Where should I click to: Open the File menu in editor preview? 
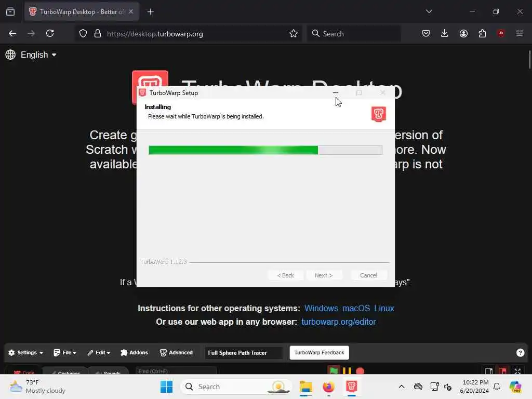[65, 353]
